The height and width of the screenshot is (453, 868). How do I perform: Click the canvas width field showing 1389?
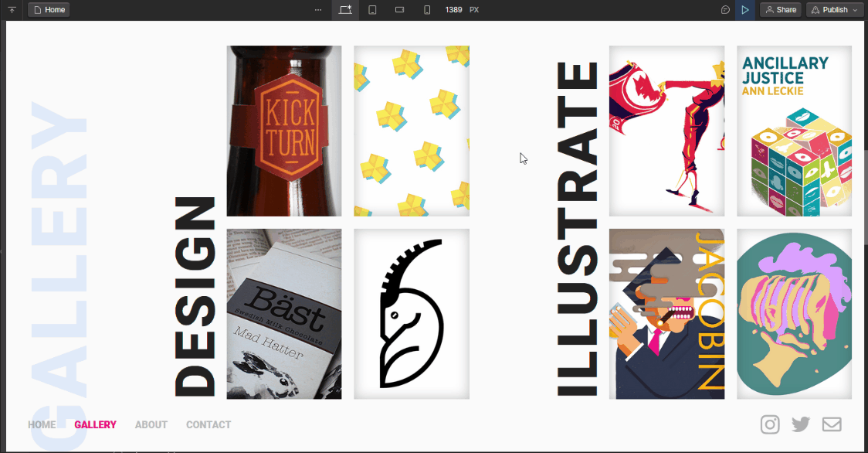click(453, 10)
